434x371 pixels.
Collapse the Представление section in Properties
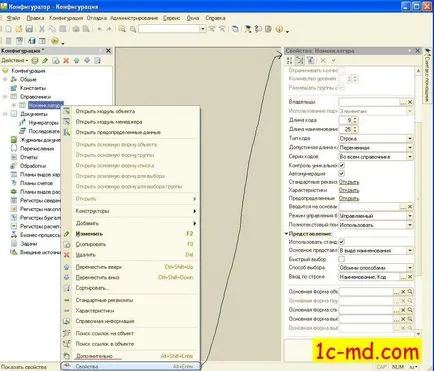point(286,234)
